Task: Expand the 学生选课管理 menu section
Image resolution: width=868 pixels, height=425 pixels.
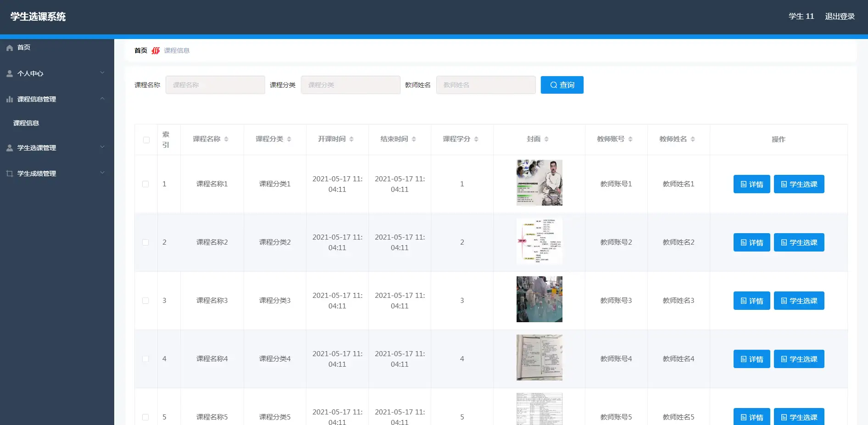Action: point(102,147)
